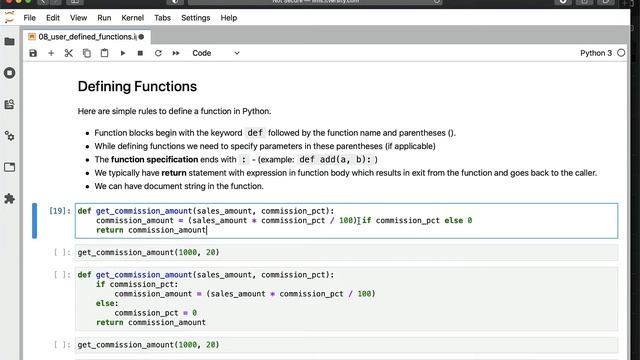Click the blue collapser bar of cell [19]
Viewport: 640px width, 360px height.
tap(34, 220)
